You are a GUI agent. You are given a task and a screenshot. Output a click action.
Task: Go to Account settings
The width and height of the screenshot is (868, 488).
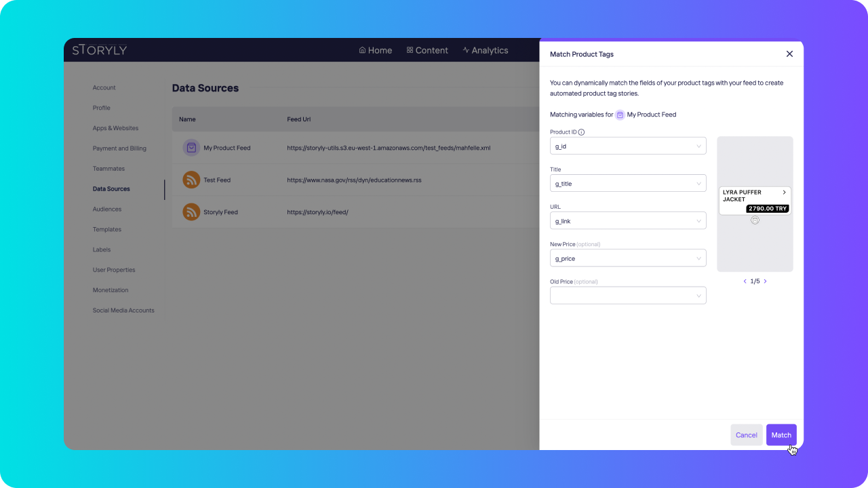pyautogui.click(x=104, y=87)
